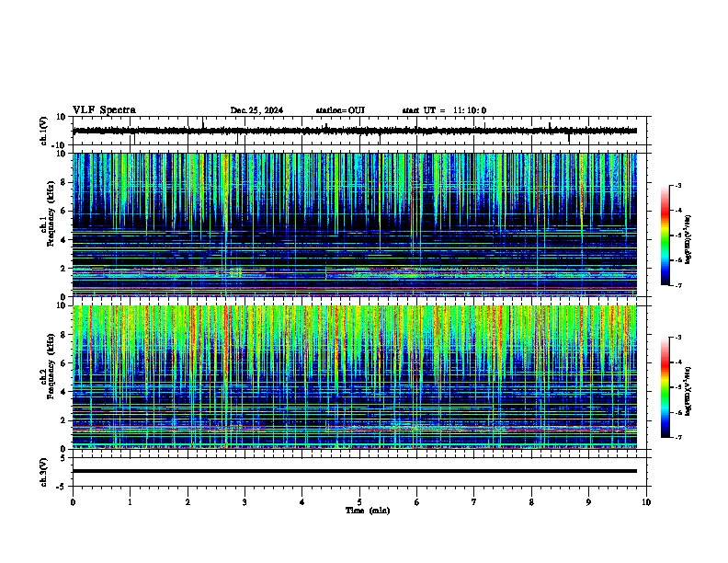Click the time axis tick label '10'

(646, 502)
